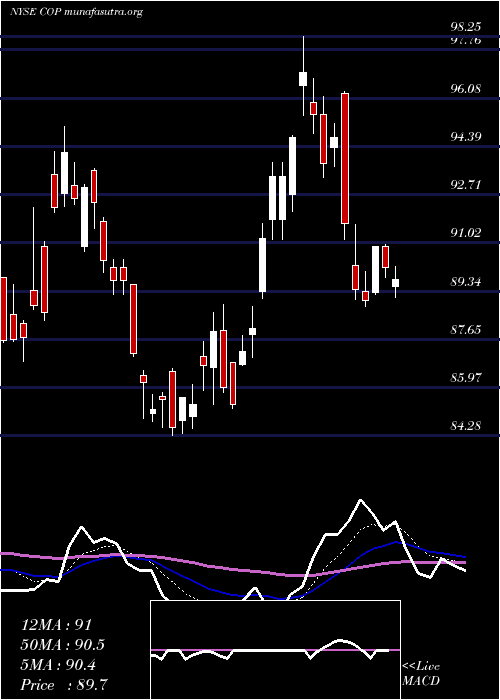Click the tall red candle falling from 96.08
Screen dimensions: 500x700
pos(345,158)
